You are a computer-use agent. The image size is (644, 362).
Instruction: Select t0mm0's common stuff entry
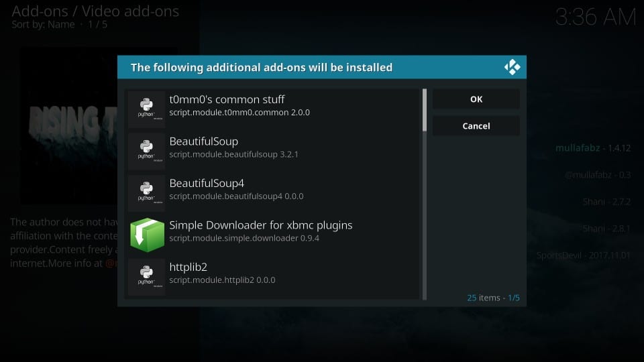(272, 109)
